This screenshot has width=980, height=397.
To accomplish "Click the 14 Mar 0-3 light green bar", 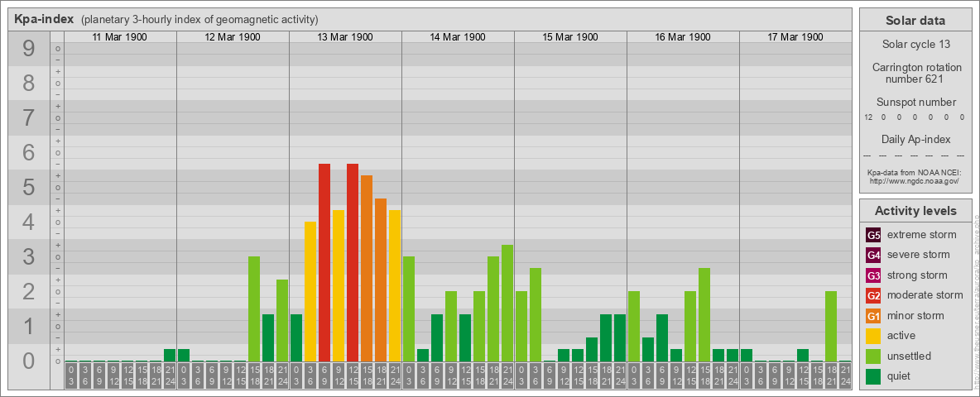I will [x=409, y=309].
